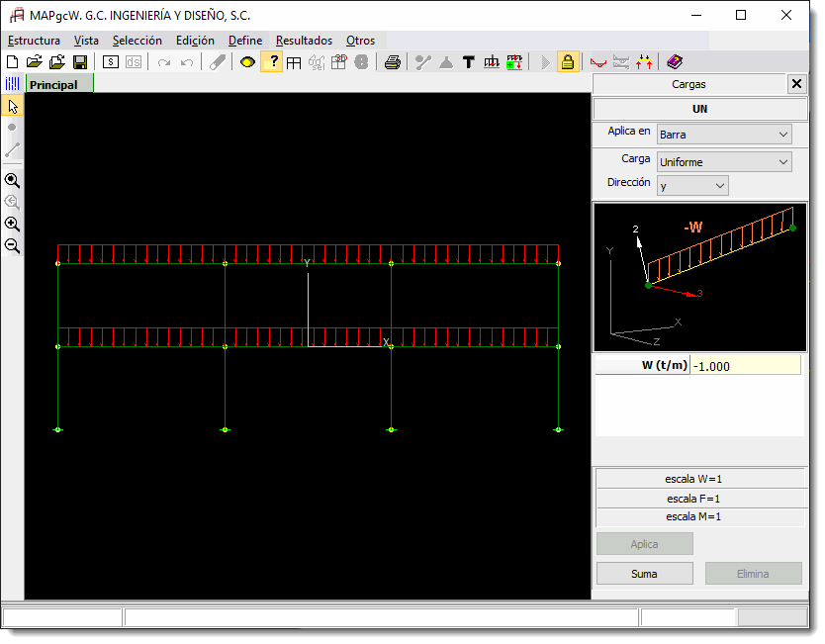Click the load combinations icon with plus

coord(514,62)
